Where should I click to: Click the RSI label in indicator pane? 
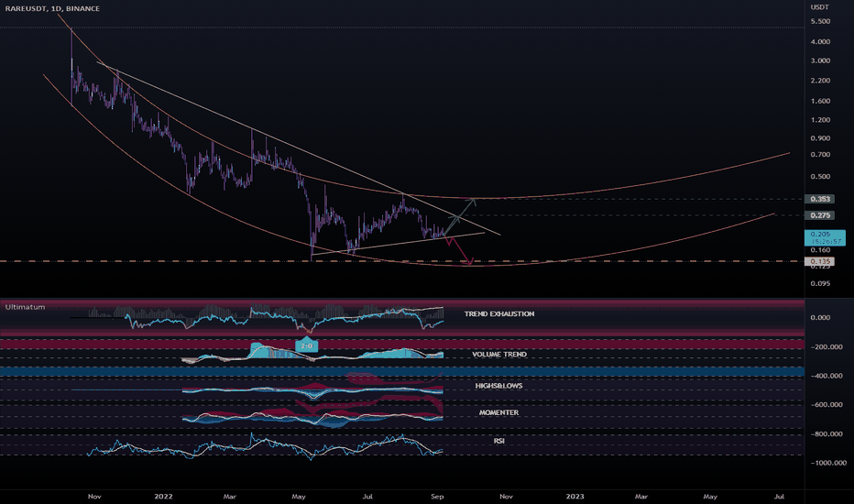498,441
